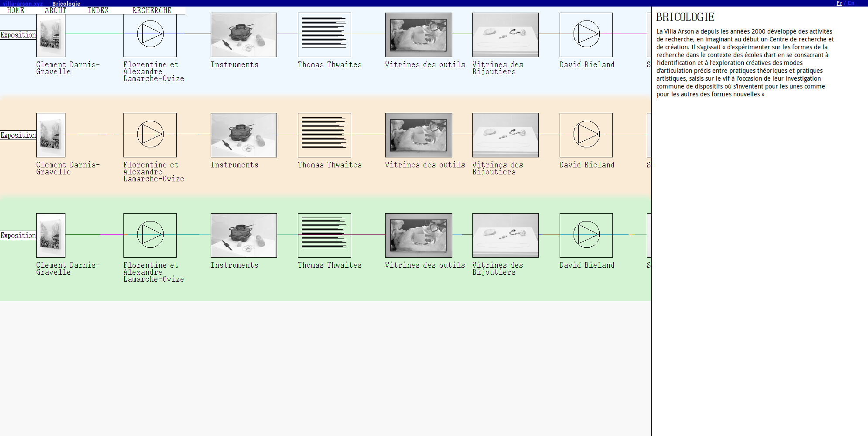Play Florentine et Alexandre video in green row

pyautogui.click(x=150, y=235)
